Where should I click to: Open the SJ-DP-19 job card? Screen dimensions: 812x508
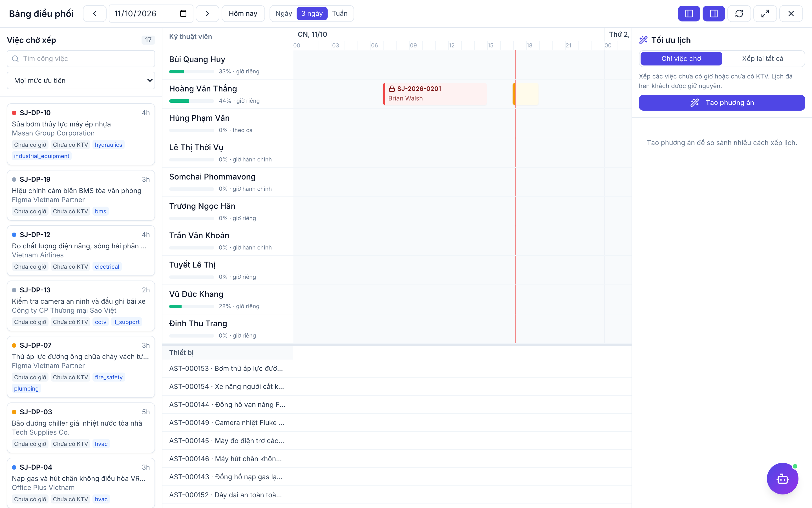(81, 196)
